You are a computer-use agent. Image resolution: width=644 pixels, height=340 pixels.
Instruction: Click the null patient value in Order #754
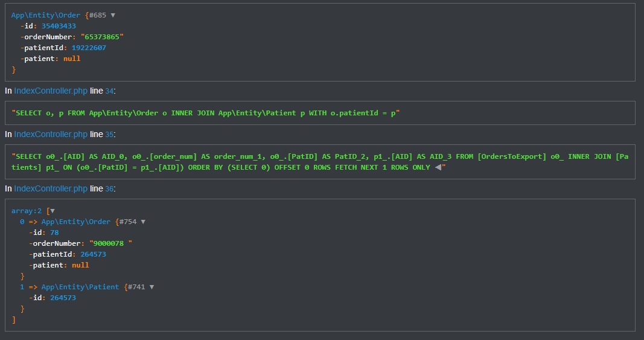point(80,265)
